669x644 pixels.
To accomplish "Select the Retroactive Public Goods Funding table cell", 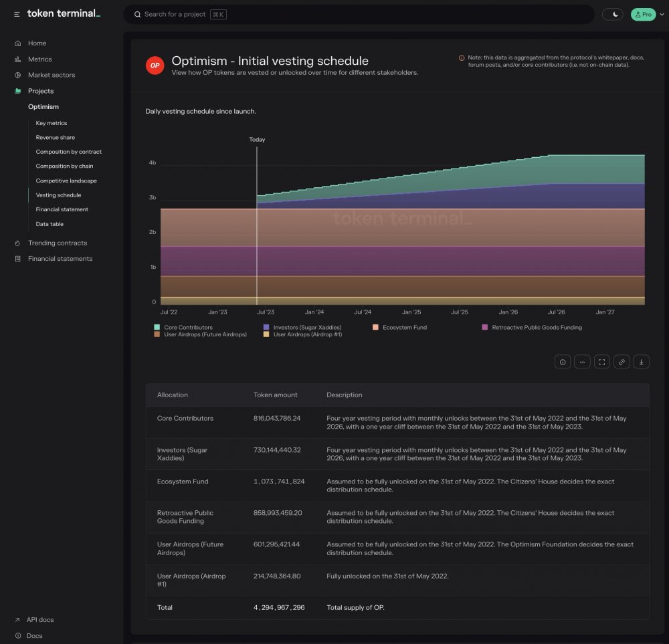I will pos(185,517).
